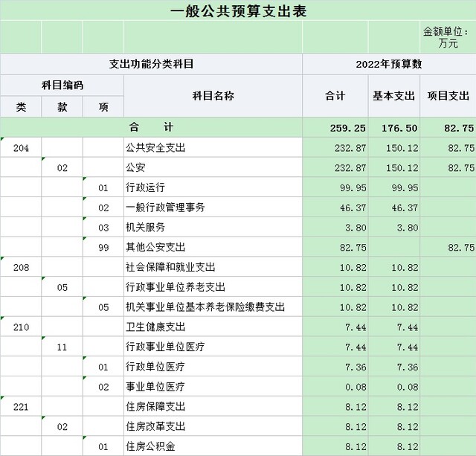Viewport: 476px width, 456px height.
Task: Select the code 221 cell
Action: (x=21, y=407)
